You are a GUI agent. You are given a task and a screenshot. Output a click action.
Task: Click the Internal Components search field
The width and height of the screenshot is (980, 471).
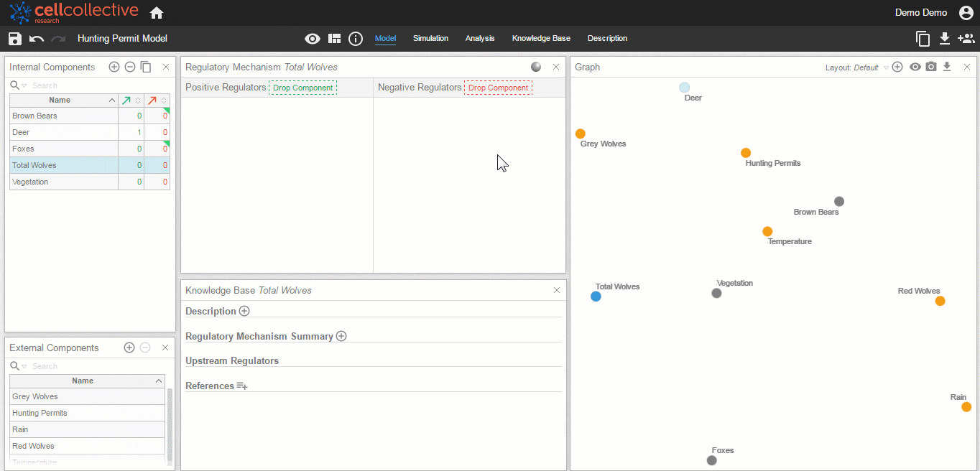click(99, 86)
